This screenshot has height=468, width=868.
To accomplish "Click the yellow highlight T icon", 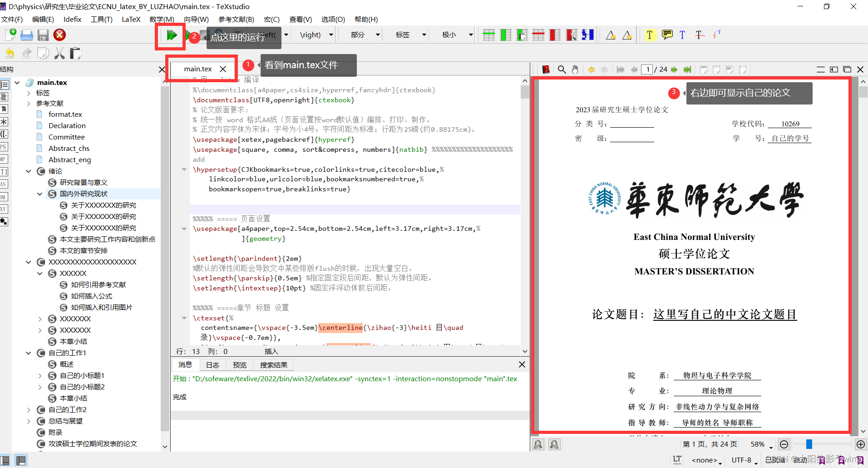I will (650, 35).
